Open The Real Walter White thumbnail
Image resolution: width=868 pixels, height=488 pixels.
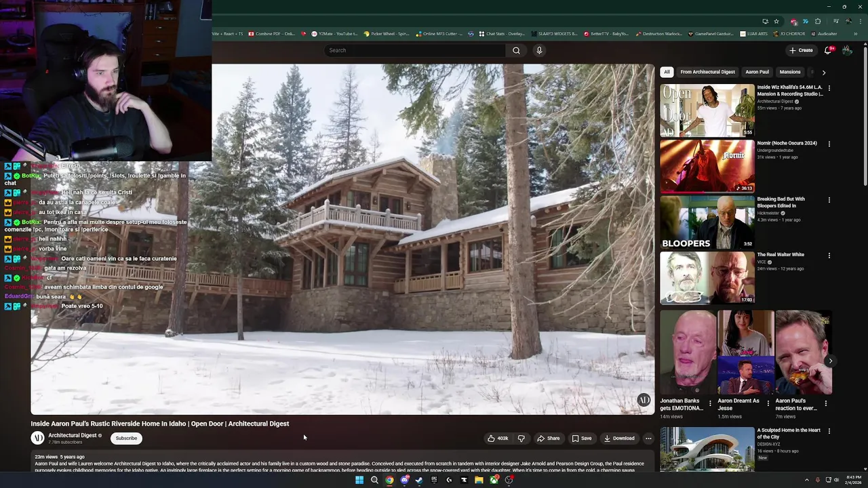(707, 278)
